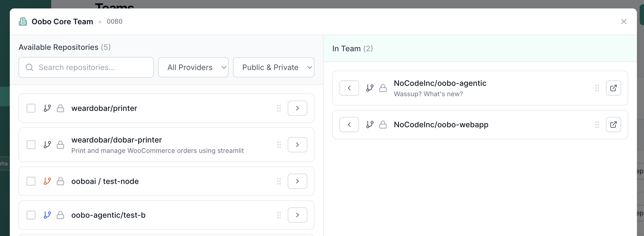
Task: Add oobo-agentic/test-b to team with arrow button
Action: click(x=298, y=215)
